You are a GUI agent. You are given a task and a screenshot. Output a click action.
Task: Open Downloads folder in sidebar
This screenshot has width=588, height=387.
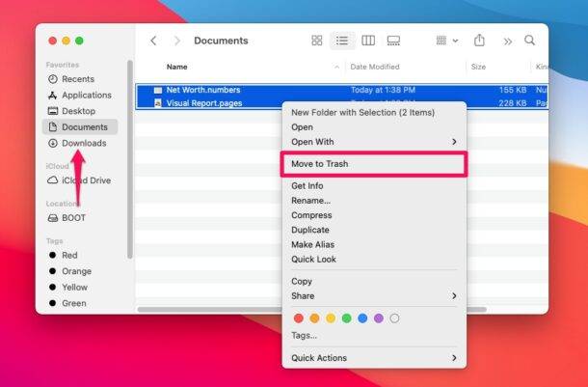coord(84,143)
